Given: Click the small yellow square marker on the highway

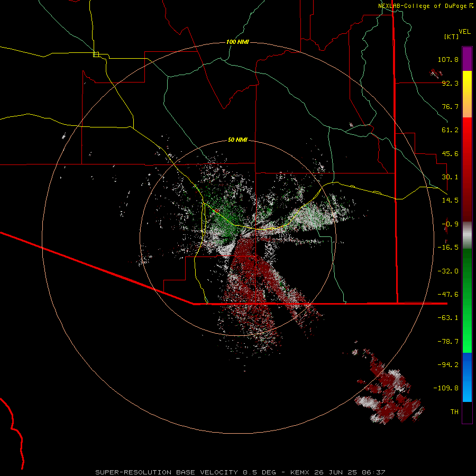Looking at the screenshot, I should click(96, 54).
